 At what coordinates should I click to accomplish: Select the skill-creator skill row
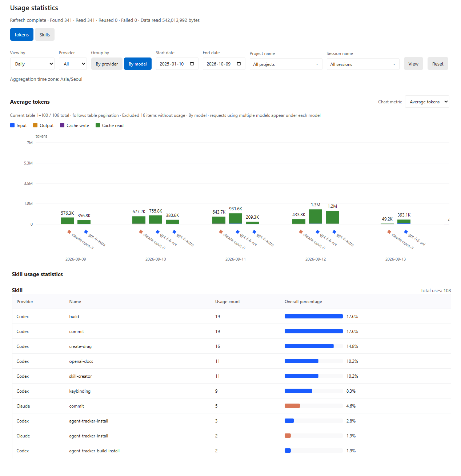pos(232,376)
